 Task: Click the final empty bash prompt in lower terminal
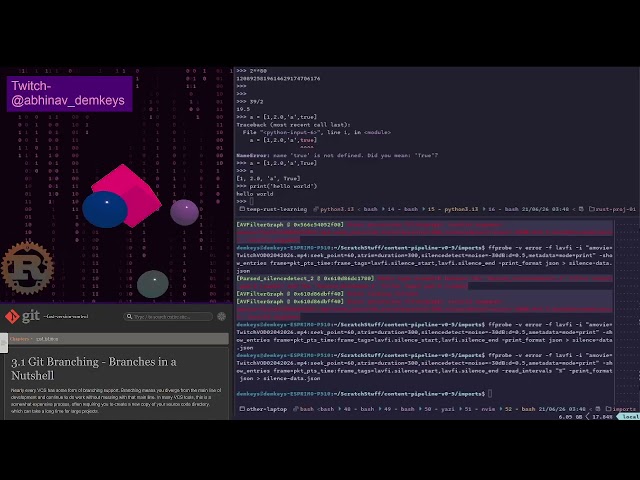364,394
